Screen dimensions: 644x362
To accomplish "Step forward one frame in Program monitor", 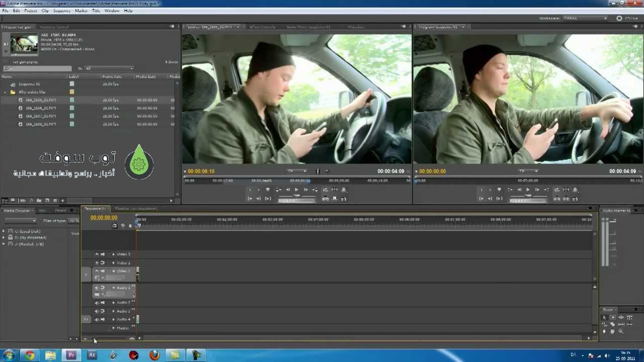I will [x=537, y=190].
